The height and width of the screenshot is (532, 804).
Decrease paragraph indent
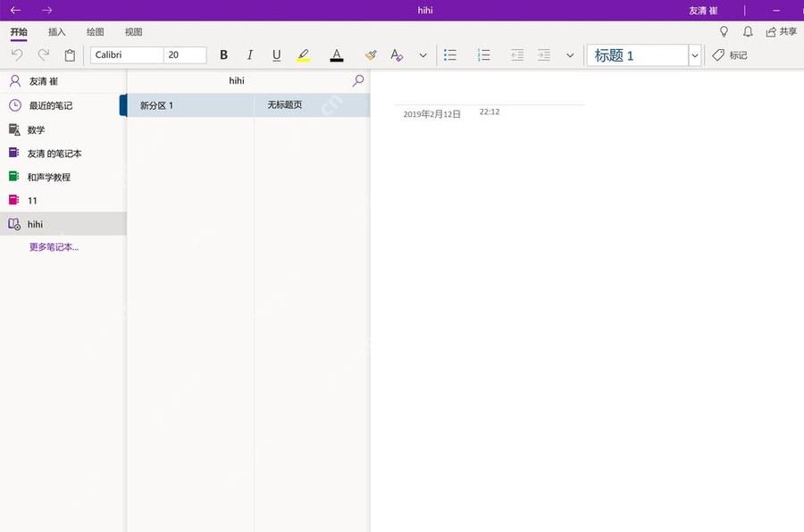[x=517, y=54]
